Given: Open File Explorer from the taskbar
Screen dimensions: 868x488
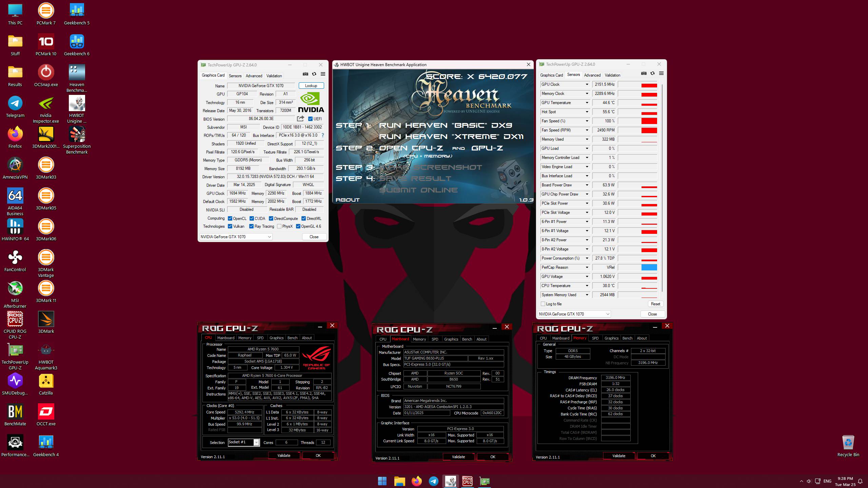Looking at the screenshot, I should [399, 481].
